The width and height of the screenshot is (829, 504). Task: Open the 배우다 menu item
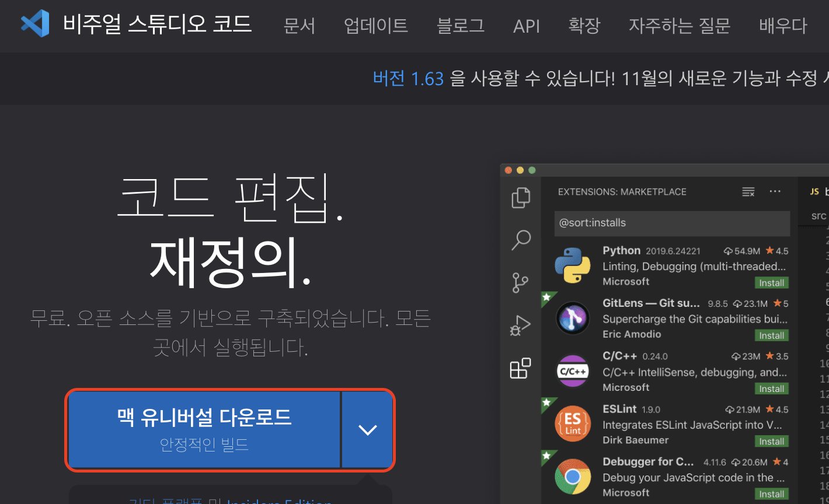[x=783, y=26]
